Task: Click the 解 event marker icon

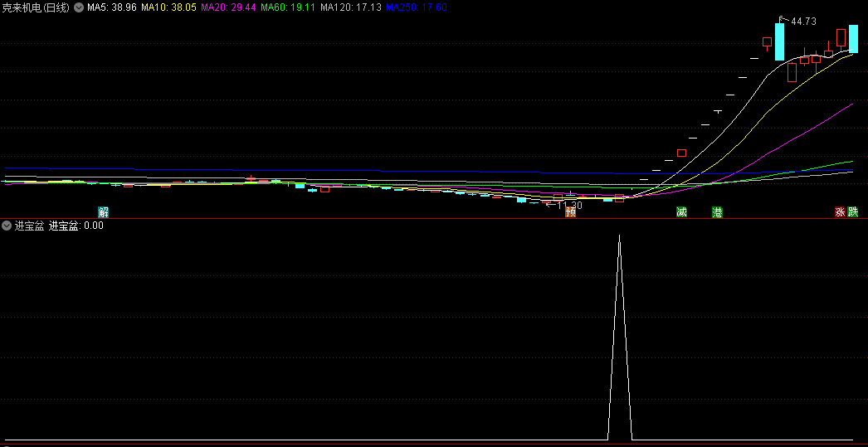Action: [104, 211]
